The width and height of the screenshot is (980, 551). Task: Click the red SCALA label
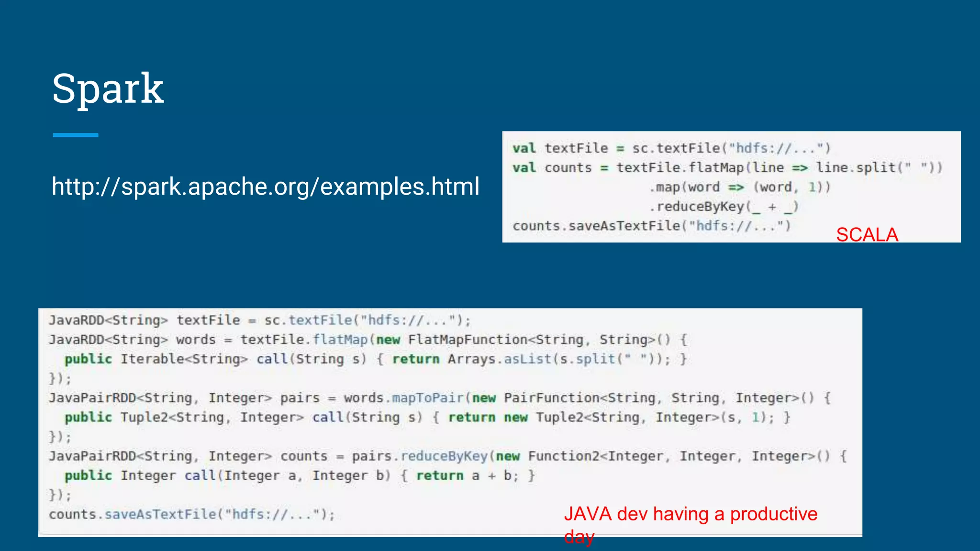pyautogui.click(x=867, y=234)
